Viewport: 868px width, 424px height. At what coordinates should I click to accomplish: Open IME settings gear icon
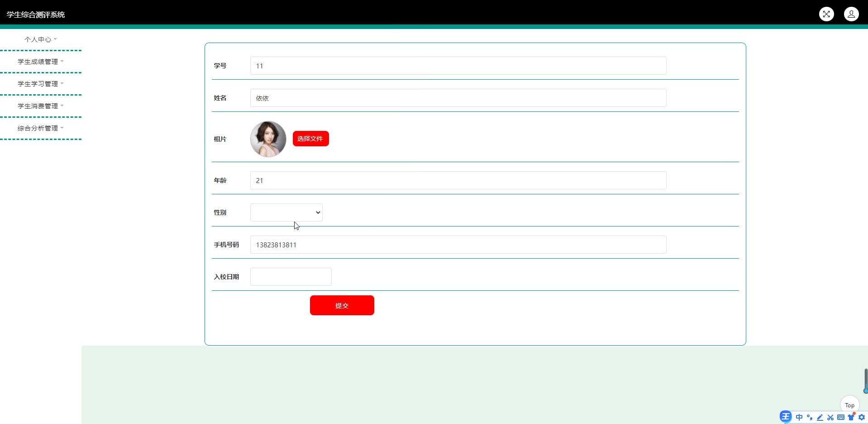[862, 417]
